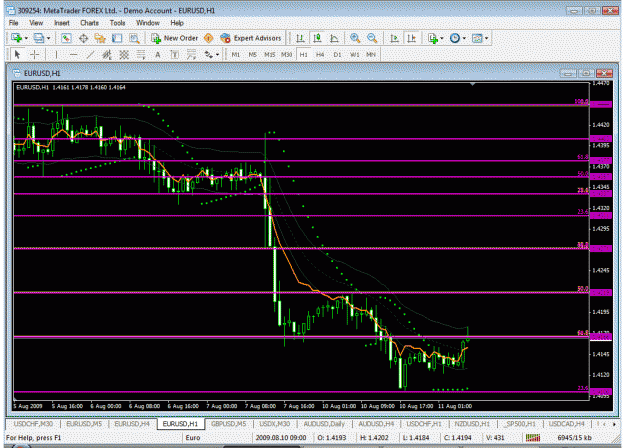Set timeframe to MN
Viewport: 625px width, 448px height.
371,55
